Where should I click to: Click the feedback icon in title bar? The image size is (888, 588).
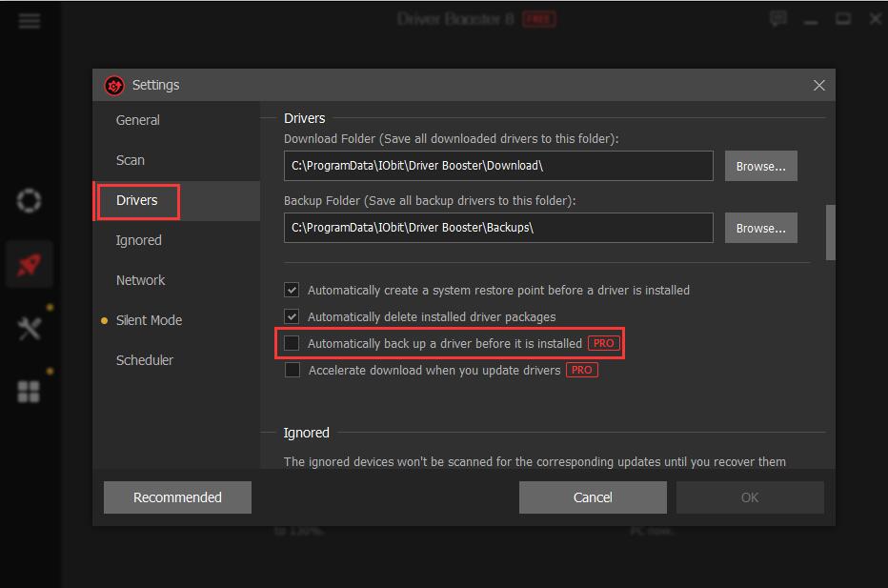(778, 19)
